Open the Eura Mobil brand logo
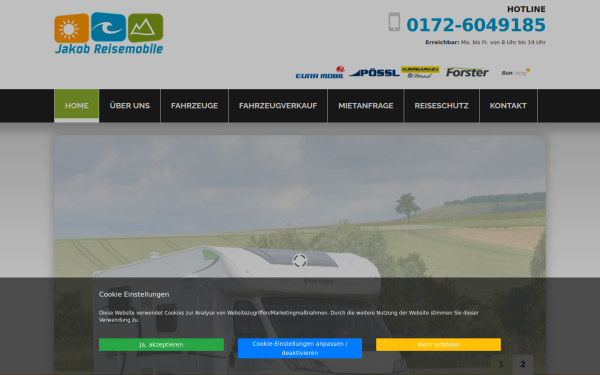The width and height of the screenshot is (600, 375). [x=320, y=72]
